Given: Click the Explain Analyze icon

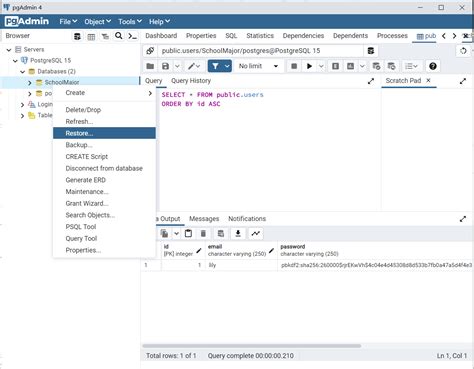Looking at the screenshot, I should pos(350,66).
